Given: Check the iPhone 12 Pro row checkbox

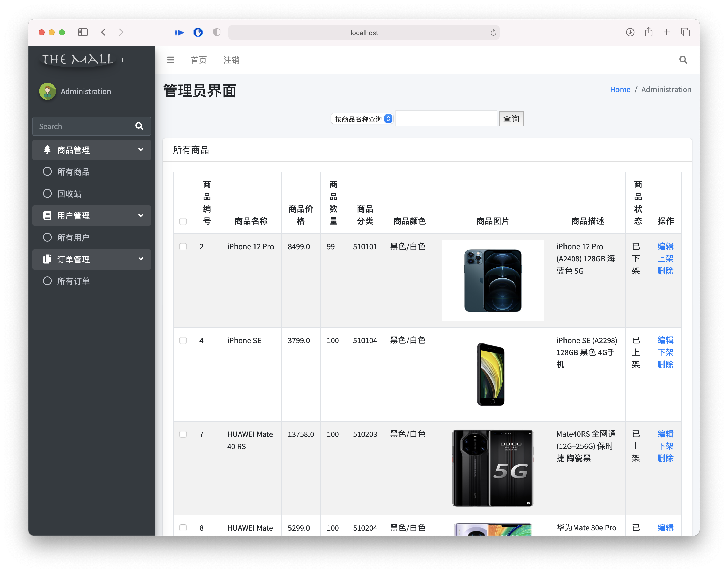Looking at the screenshot, I should coord(183,246).
